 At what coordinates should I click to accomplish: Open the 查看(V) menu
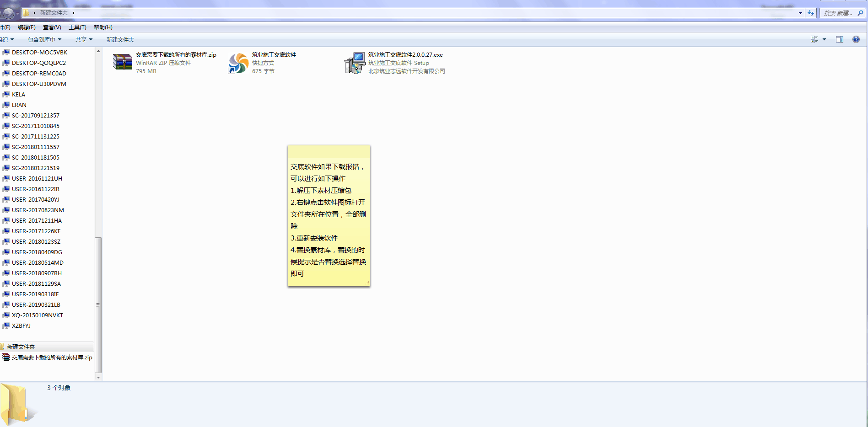pyautogui.click(x=52, y=27)
